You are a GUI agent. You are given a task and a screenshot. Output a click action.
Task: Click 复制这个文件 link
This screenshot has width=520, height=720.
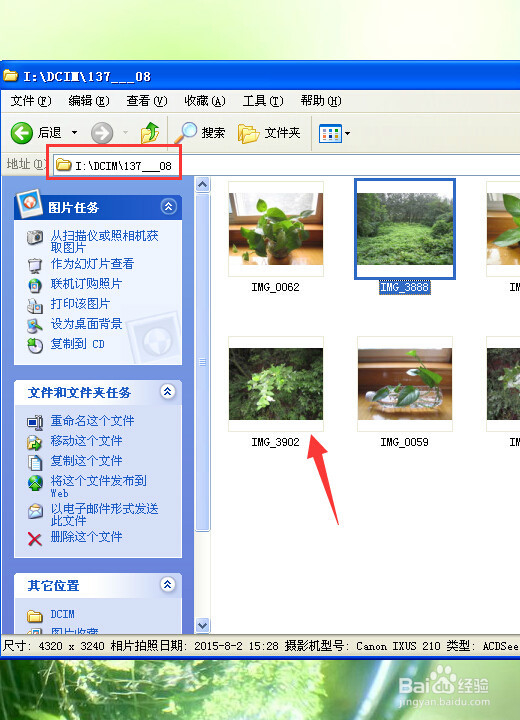click(86, 461)
